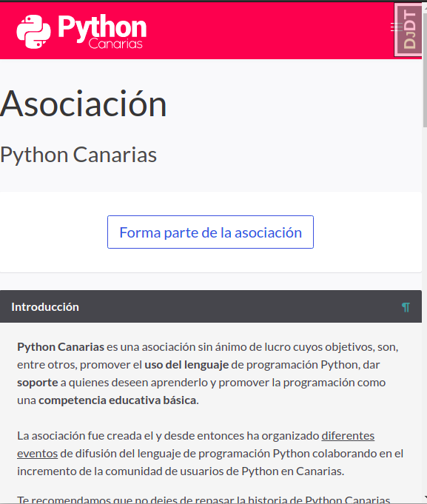Open the hamburger navigation menu
The width and height of the screenshot is (427, 504).
(396, 27)
